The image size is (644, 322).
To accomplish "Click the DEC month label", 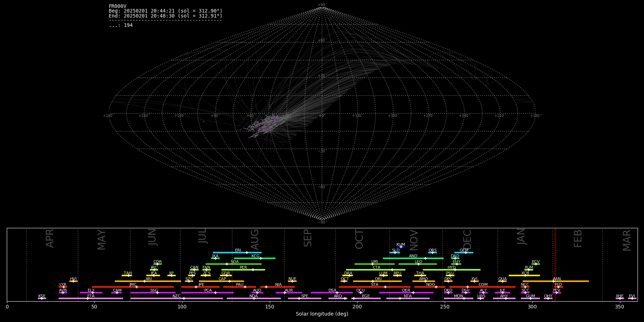I will [x=467, y=239].
